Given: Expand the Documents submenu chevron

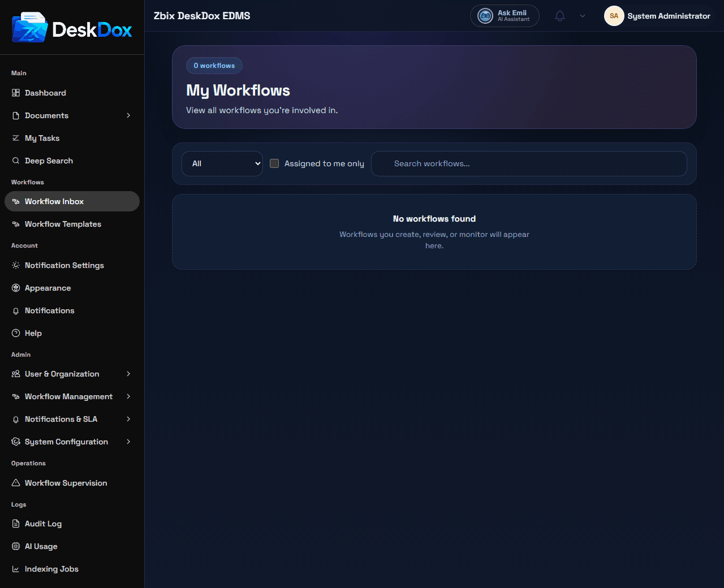Looking at the screenshot, I should 128,115.
